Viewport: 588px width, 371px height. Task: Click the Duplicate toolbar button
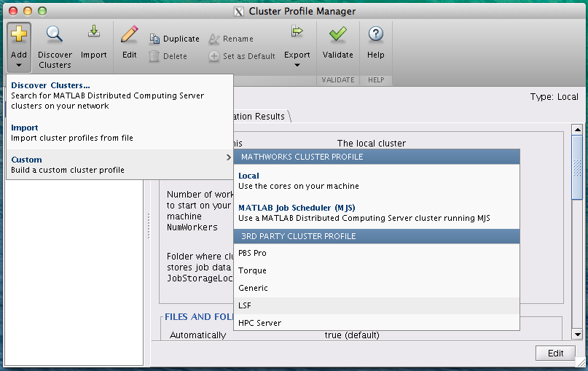174,39
